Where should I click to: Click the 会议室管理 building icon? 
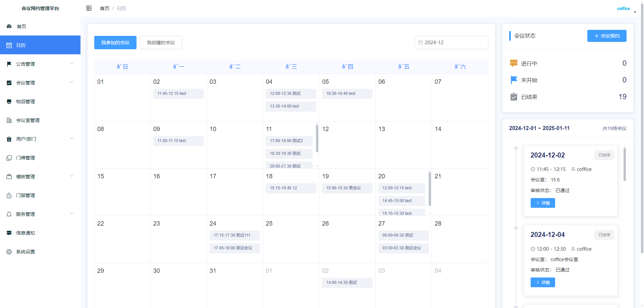[x=9, y=120]
